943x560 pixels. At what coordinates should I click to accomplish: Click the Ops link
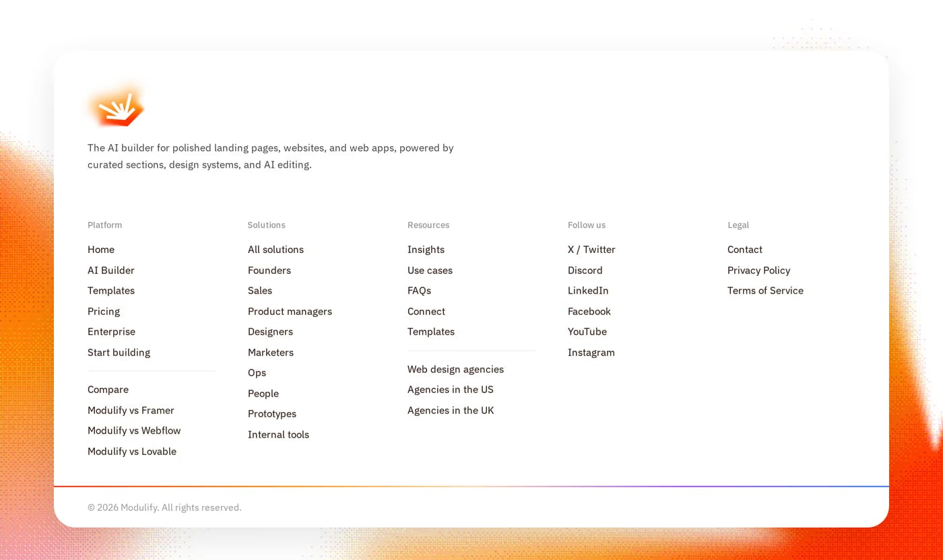click(257, 373)
